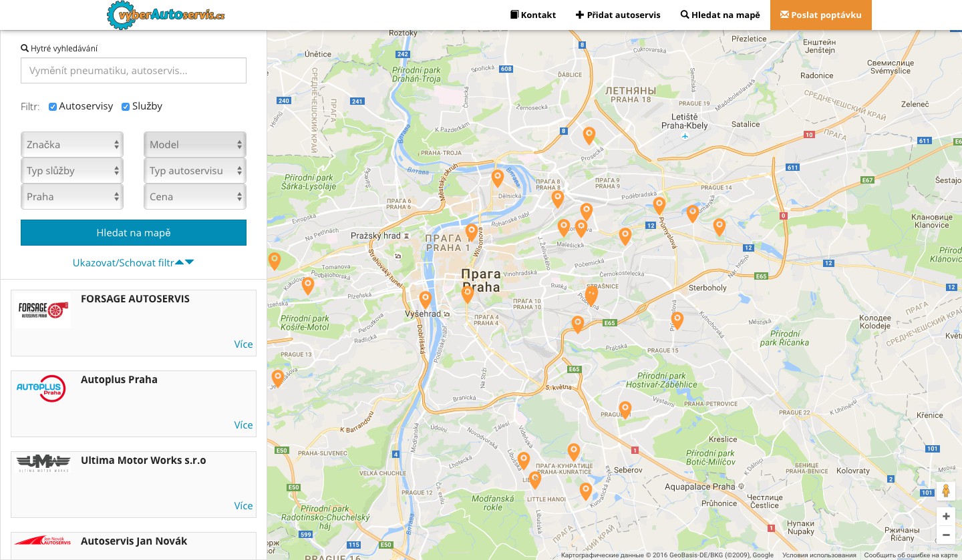Expand the Cena dropdown
Viewport: 962px width, 560px height.
195,196
